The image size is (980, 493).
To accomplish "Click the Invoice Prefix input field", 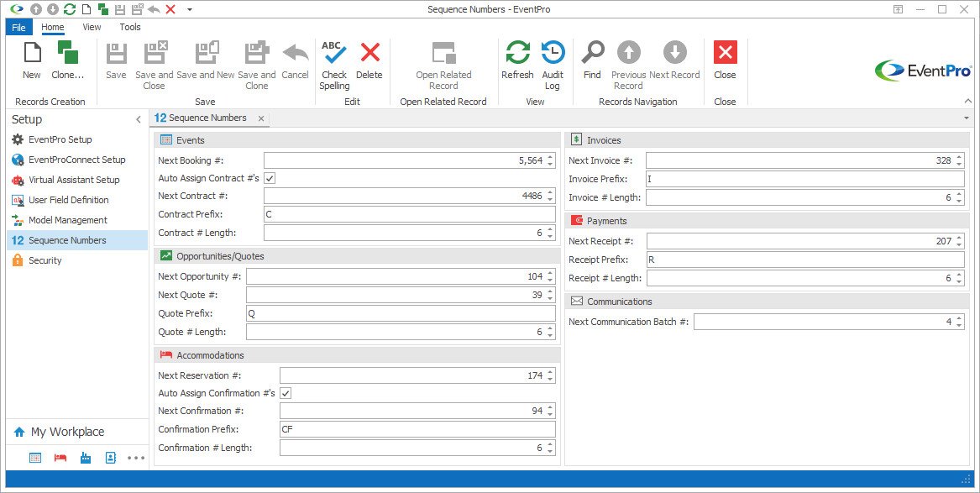I will (x=805, y=179).
